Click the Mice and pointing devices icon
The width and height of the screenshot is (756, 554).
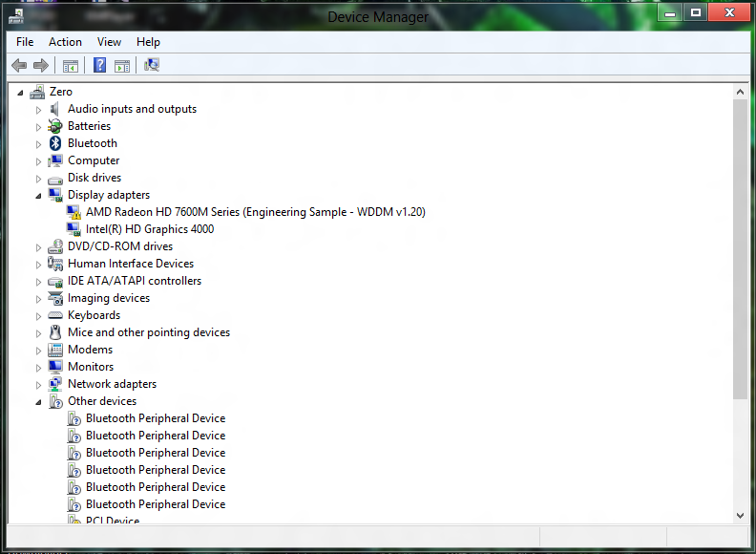(55, 332)
